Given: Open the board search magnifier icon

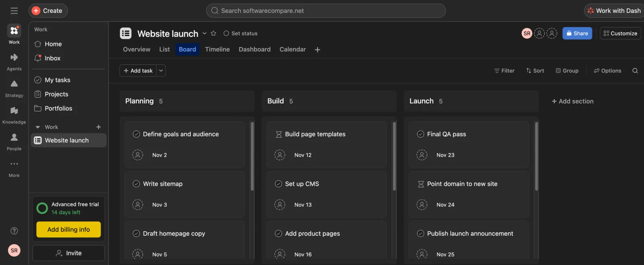Looking at the screenshot, I should (x=635, y=71).
